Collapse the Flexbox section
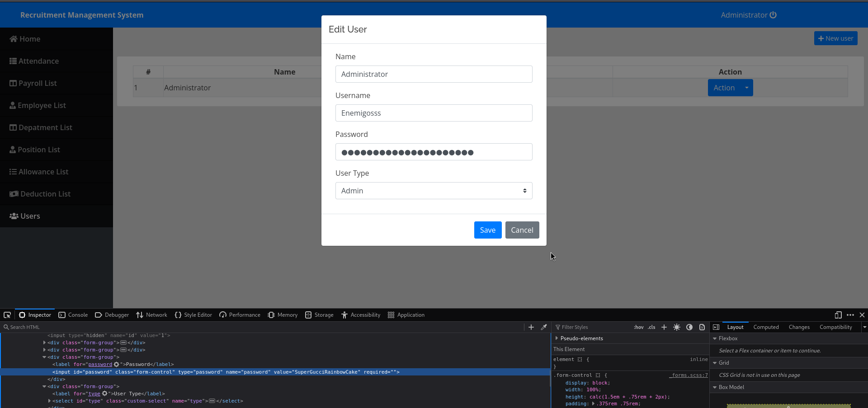This screenshot has height=408, width=868. coord(715,338)
